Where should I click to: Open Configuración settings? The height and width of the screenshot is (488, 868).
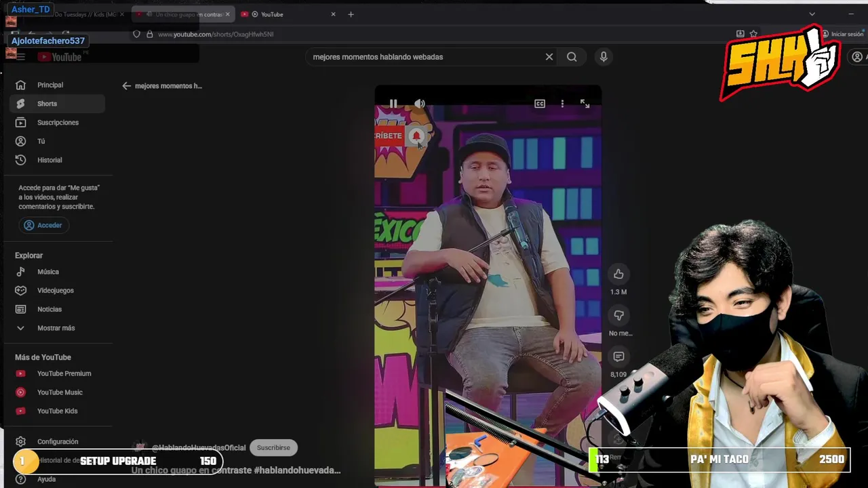coord(57,441)
